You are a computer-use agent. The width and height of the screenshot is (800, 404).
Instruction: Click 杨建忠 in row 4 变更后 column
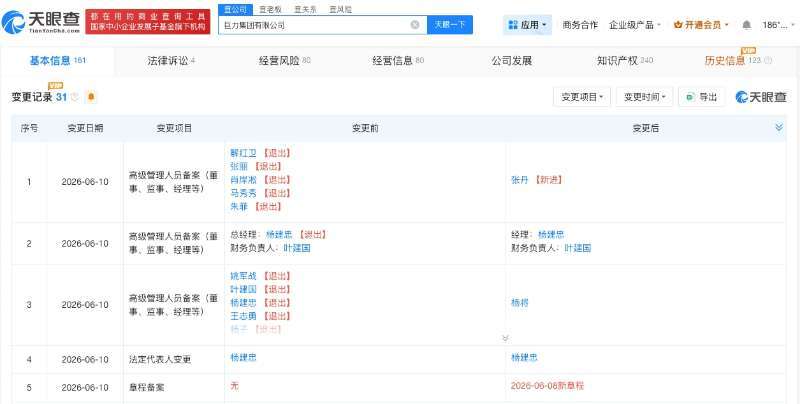524,358
